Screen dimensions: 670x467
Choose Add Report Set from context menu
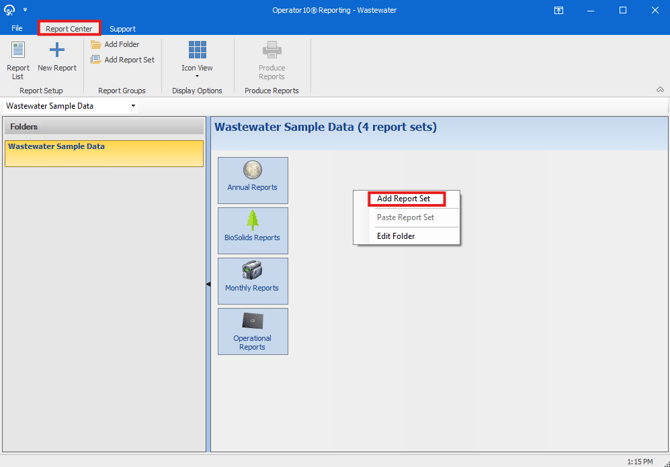click(x=404, y=199)
